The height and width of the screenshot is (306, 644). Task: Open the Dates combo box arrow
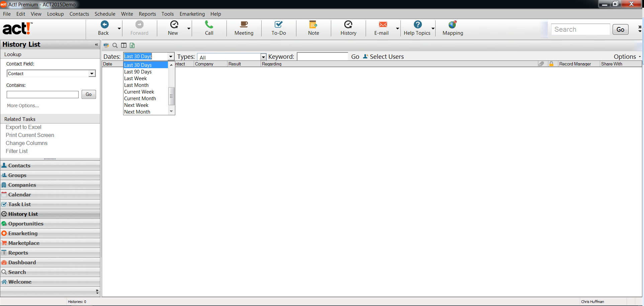(x=171, y=56)
